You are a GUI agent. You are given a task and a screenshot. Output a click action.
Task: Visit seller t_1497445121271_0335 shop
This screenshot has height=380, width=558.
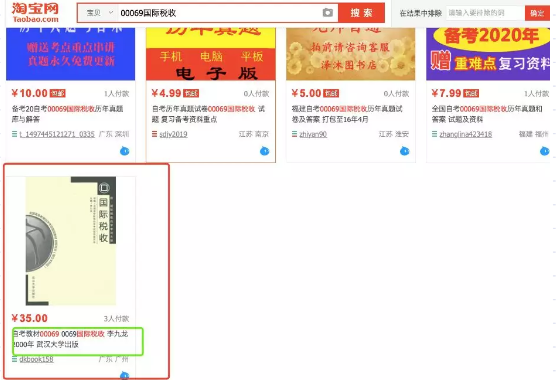pyautogui.click(x=57, y=134)
